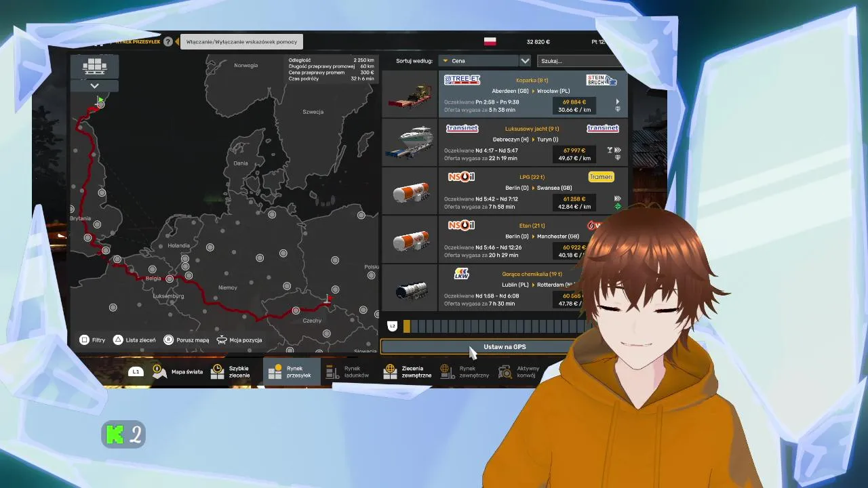Viewport: 868px width, 488px height.
Task: Click the highlighted yellow page indicator segment
Action: coord(407,327)
